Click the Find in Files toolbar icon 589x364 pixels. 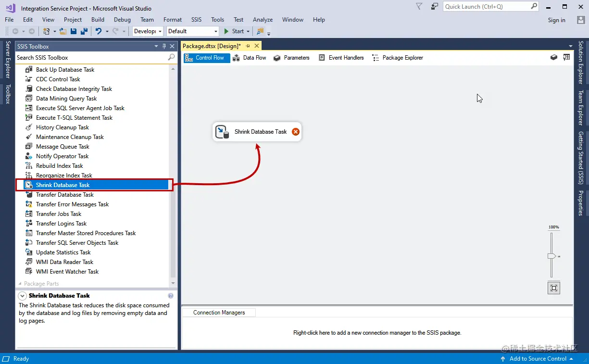coord(260,31)
